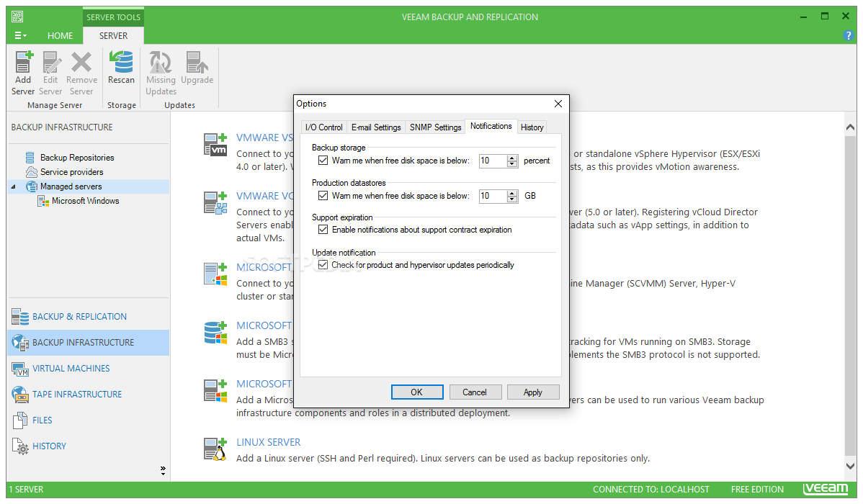Select Backup Repositories in the tree
The image size is (863, 504).
(77, 158)
